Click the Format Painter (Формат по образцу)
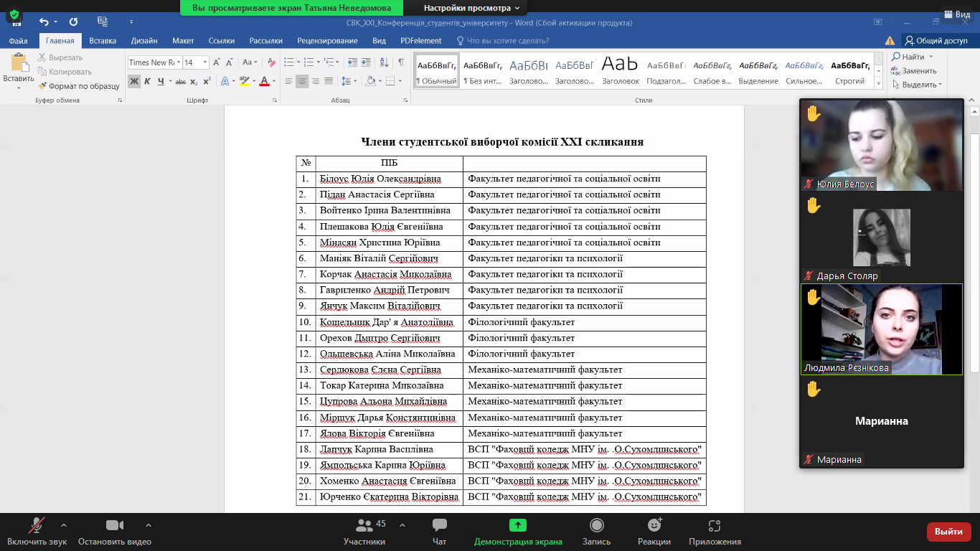This screenshot has width=980, height=551. click(x=79, y=86)
